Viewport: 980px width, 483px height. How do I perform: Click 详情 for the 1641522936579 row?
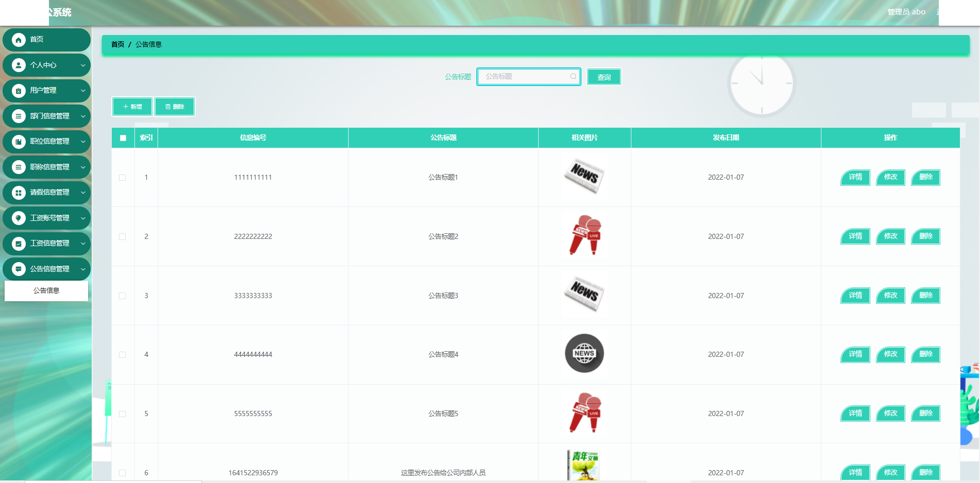pyautogui.click(x=855, y=473)
